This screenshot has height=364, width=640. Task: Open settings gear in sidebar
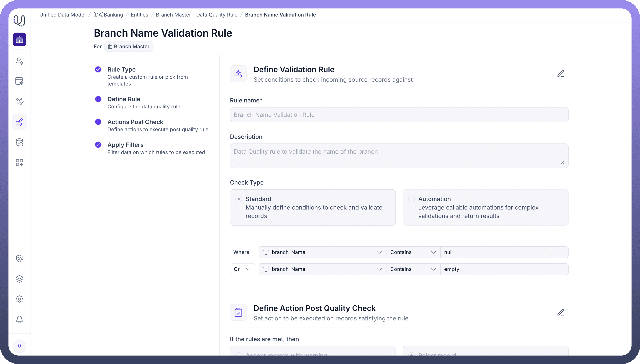(19, 299)
